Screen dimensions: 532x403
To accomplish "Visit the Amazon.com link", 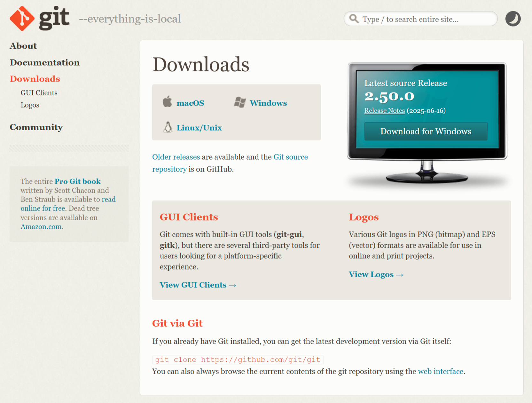I will tap(41, 227).
